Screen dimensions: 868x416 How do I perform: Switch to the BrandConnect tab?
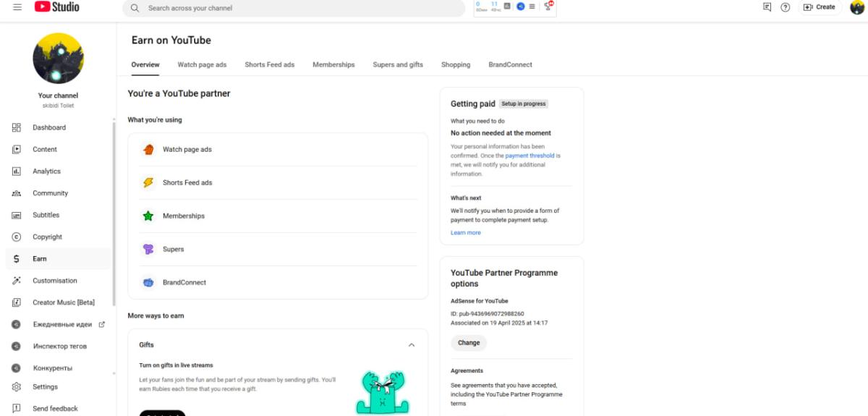click(x=510, y=64)
